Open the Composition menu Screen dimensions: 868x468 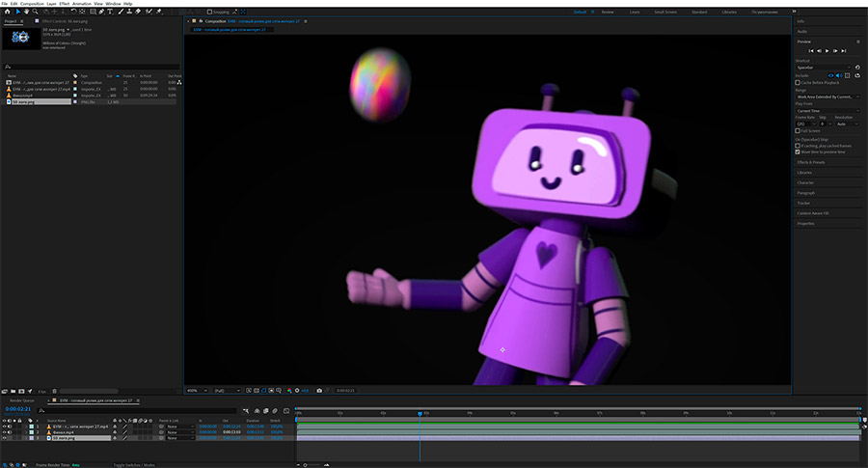33,3
